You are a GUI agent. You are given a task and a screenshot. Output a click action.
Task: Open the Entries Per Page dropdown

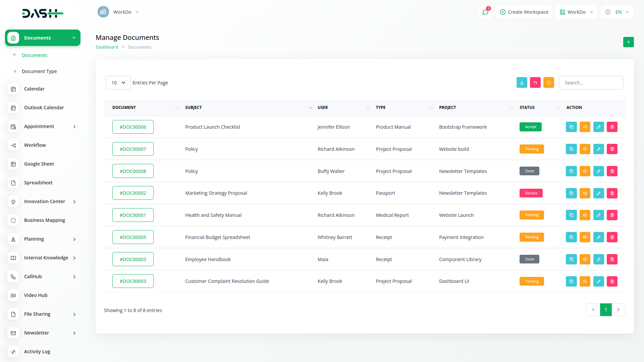[118, 82]
